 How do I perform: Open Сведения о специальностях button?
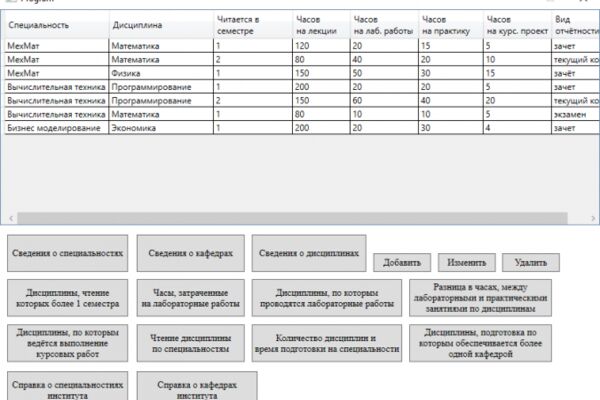67,253
